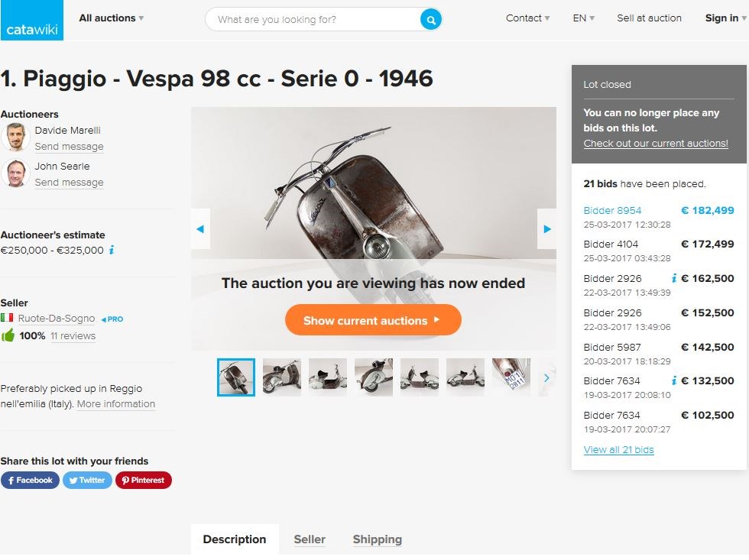This screenshot has height=560, width=749.
Task: Open the EN language dropdown
Action: coord(583,18)
